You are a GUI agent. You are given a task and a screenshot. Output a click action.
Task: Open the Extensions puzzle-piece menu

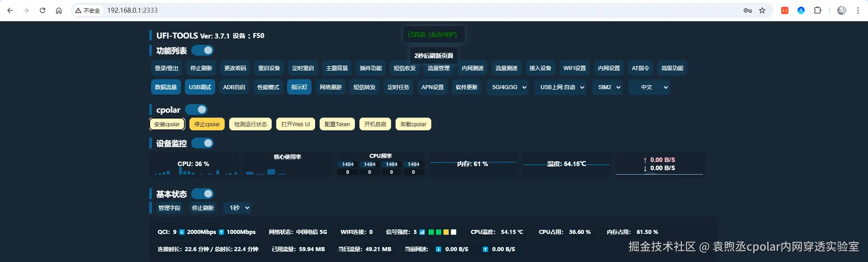(817, 10)
